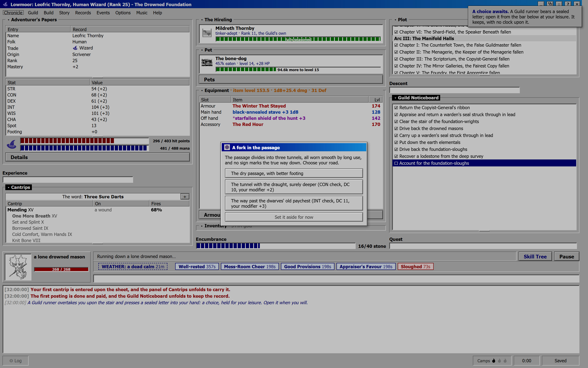Viewport: 588px width, 368px height.
Task: Click the Saved status box
Action: 560,360
